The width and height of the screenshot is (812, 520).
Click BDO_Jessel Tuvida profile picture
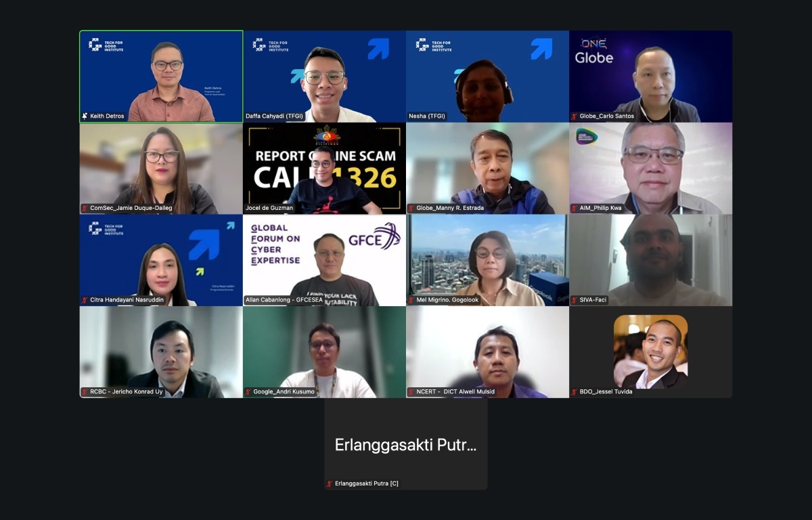tap(651, 351)
